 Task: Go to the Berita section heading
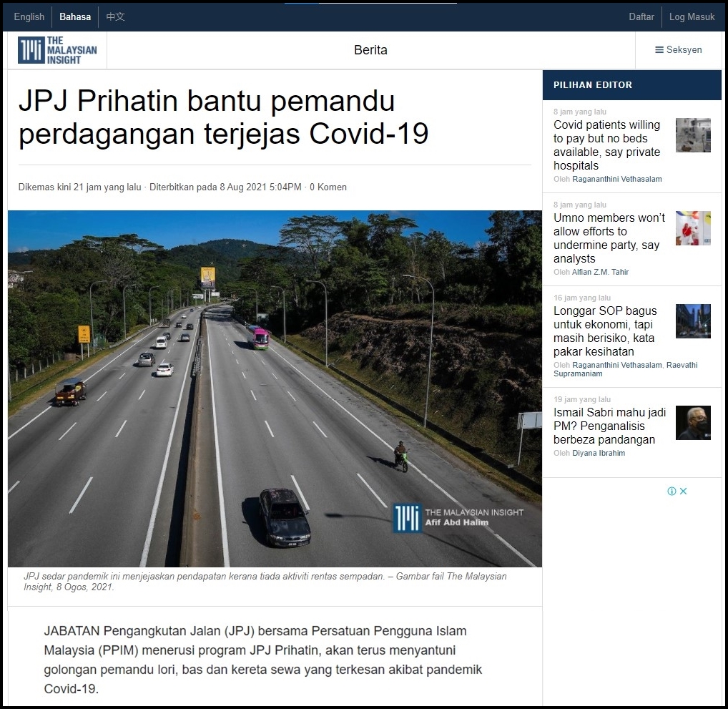(x=370, y=50)
